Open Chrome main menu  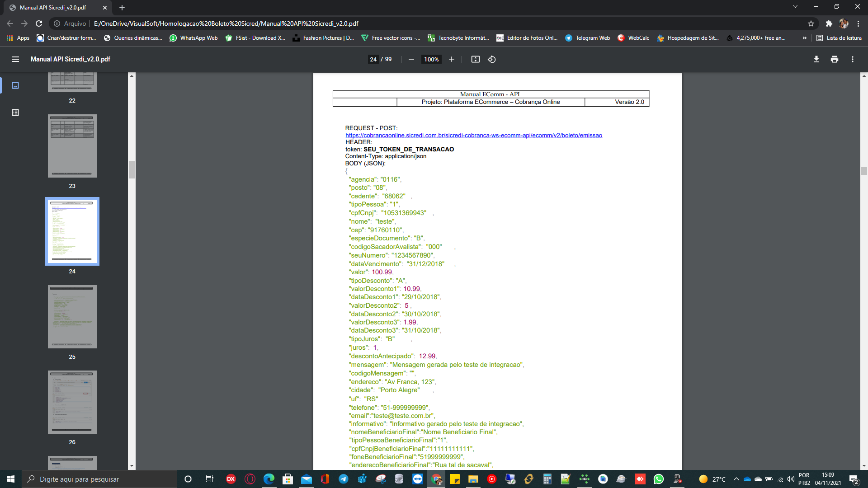point(858,23)
